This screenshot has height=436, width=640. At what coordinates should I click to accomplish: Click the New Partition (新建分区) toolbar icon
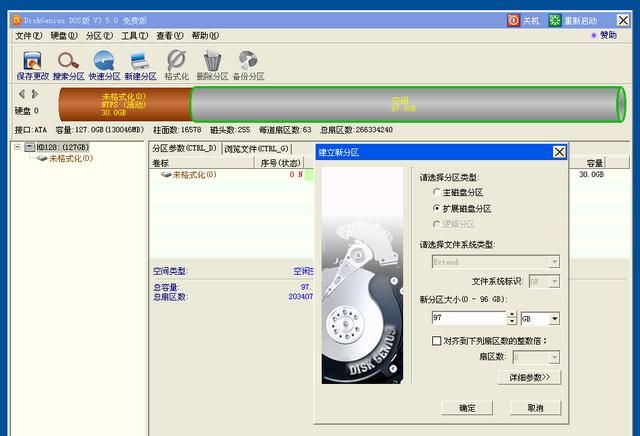(x=140, y=65)
